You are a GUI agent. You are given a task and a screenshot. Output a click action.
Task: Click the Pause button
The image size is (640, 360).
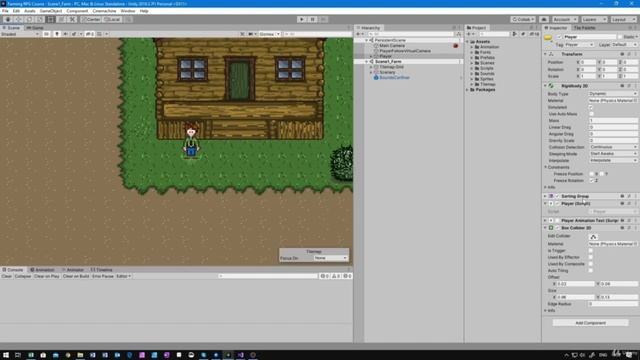(313, 19)
